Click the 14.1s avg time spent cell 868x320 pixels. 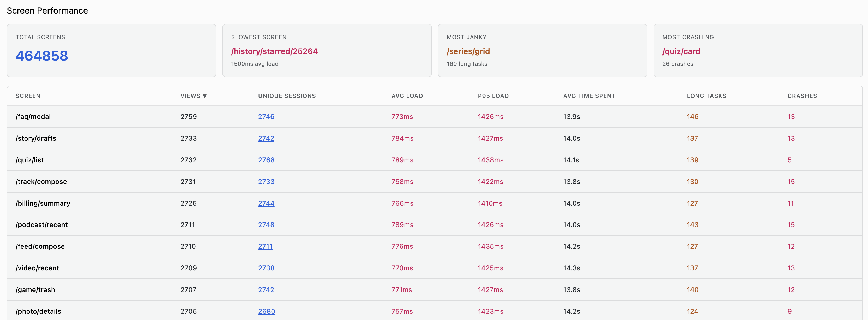click(571, 160)
